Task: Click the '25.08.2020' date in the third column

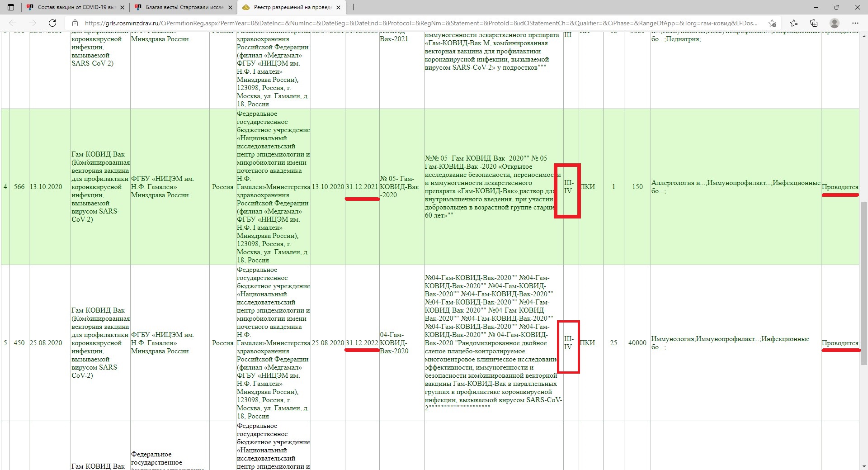Action: [x=46, y=343]
